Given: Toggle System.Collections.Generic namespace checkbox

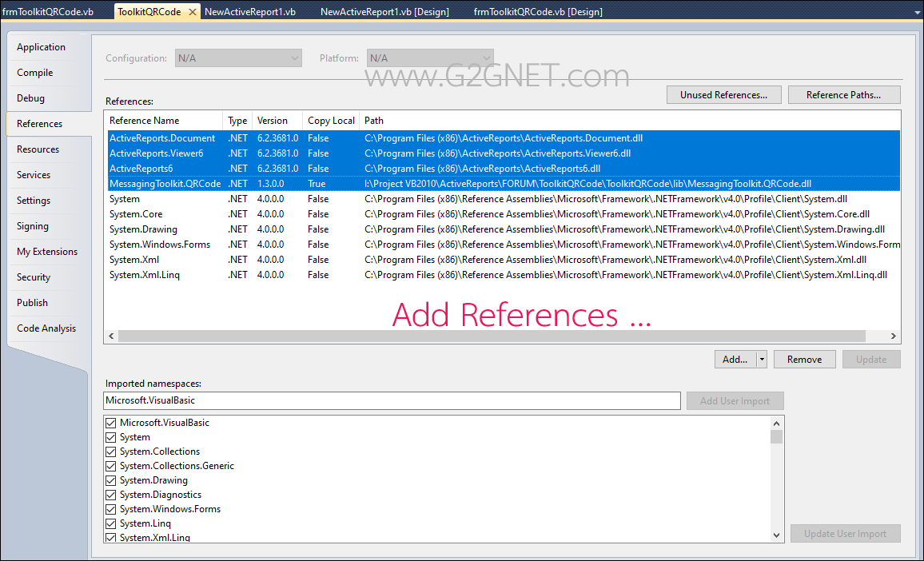Looking at the screenshot, I should pyautogui.click(x=110, y=466).
